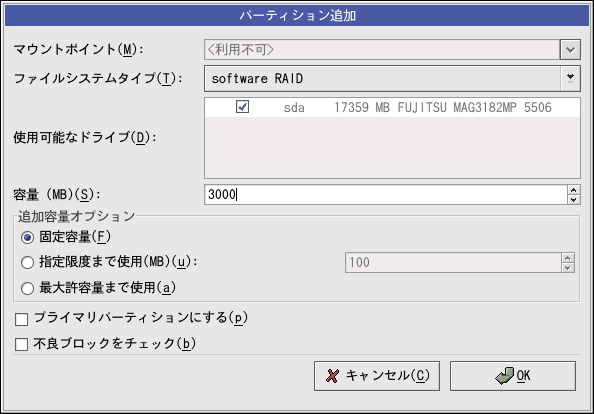
Task: Click up arrow of the 100 limit spinner
Action: (x=567, y=258)
